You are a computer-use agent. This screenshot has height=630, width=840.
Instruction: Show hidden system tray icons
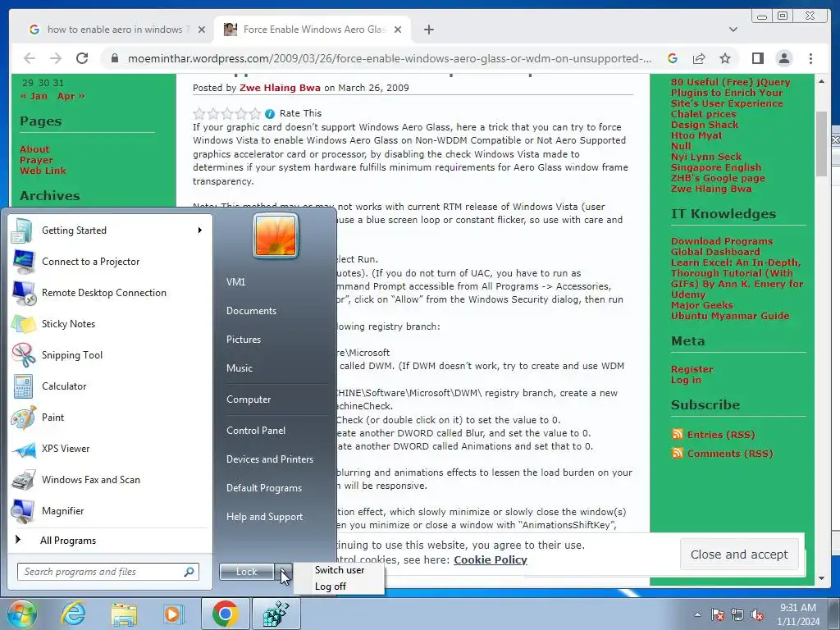(x=697, y=614)
